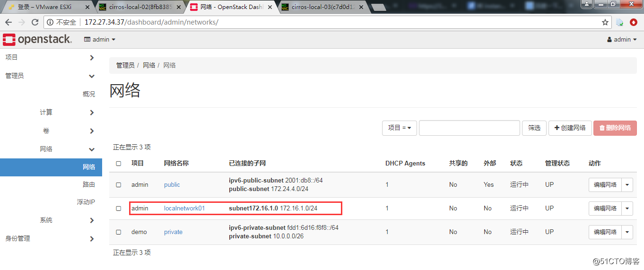Open the localnetwork01 network link

tap(184, 209)
